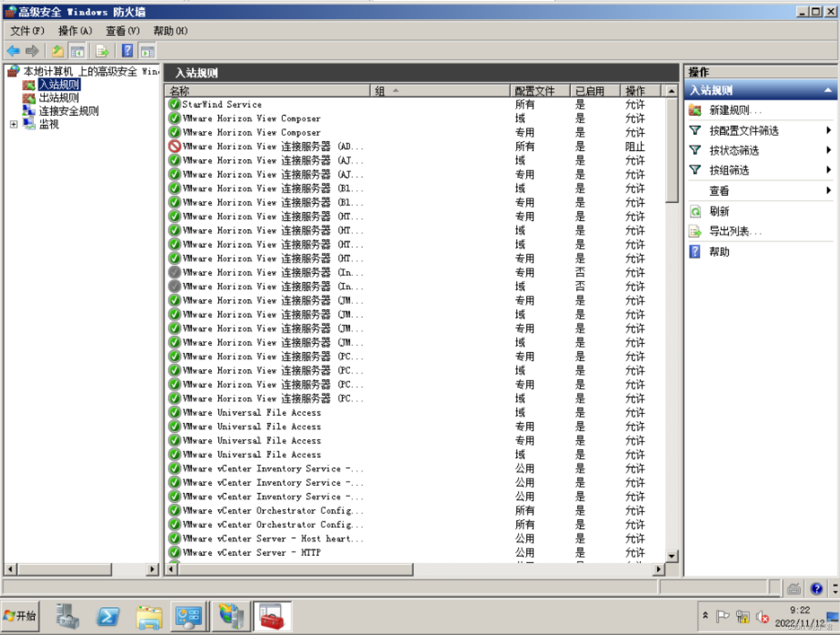Toggle the action pane toolbar icon
This screenshot has height=635, width=840.
tap(147, 50)
